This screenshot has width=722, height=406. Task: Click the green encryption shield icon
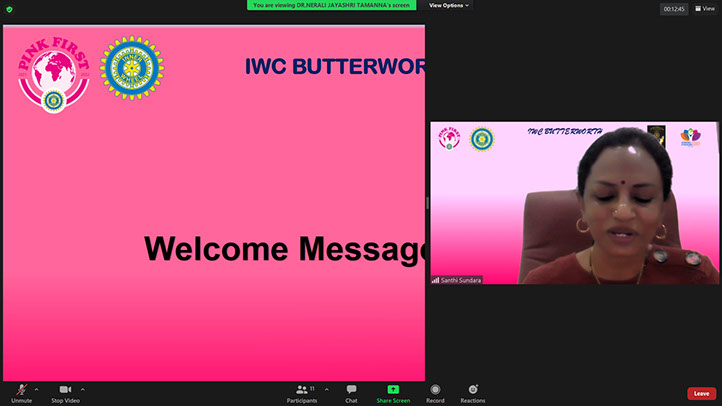(x=10, y=10)
